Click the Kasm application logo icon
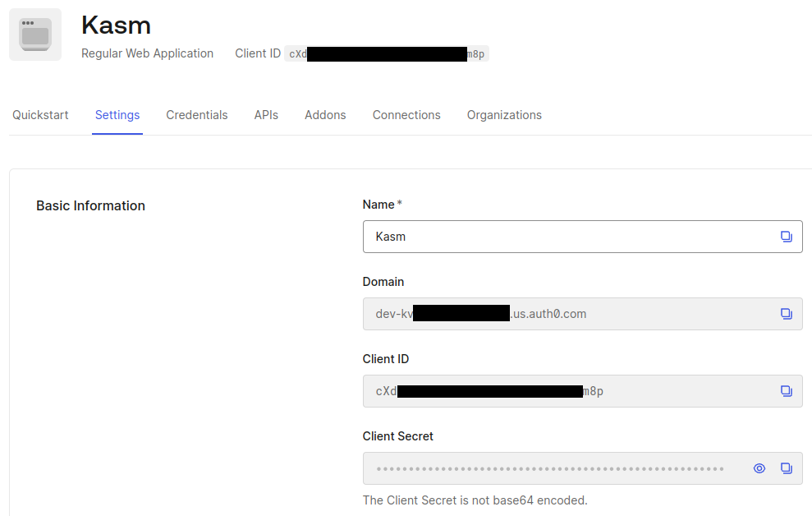The width and height of the screenshot is (812, 516). 34,34
